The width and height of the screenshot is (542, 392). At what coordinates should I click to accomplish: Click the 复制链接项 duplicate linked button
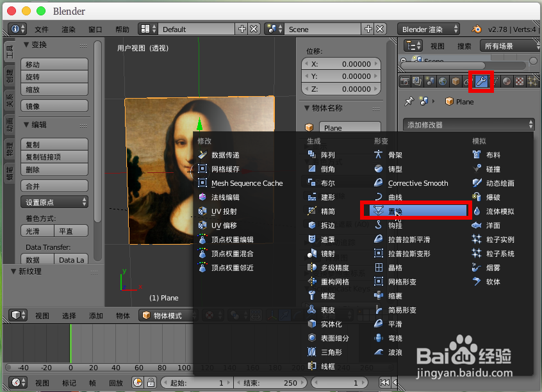[x=54, y=157]
